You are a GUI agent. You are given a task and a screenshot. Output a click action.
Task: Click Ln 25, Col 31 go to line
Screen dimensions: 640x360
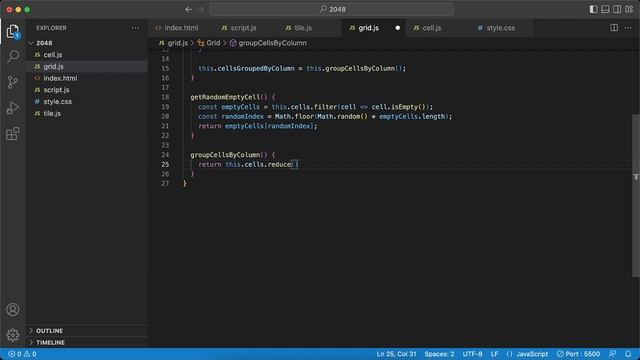pyautogui.click(x=396, y=354)
